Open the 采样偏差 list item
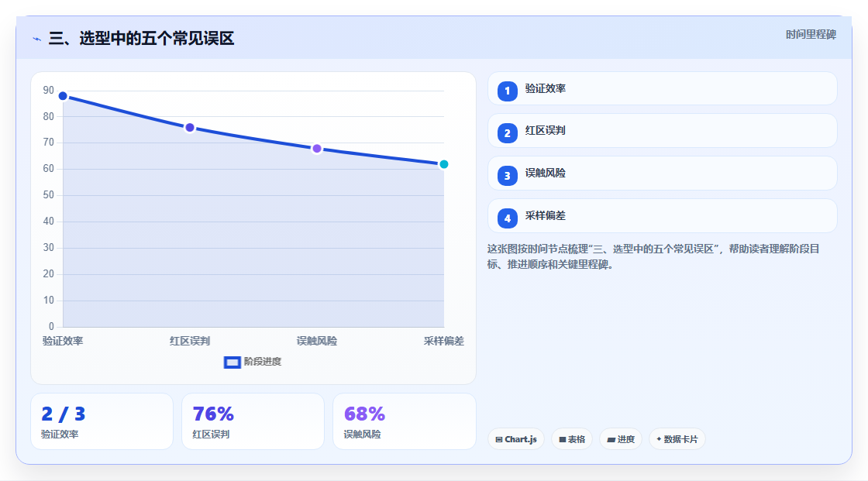The image size is (868, 481). (662, 216)
